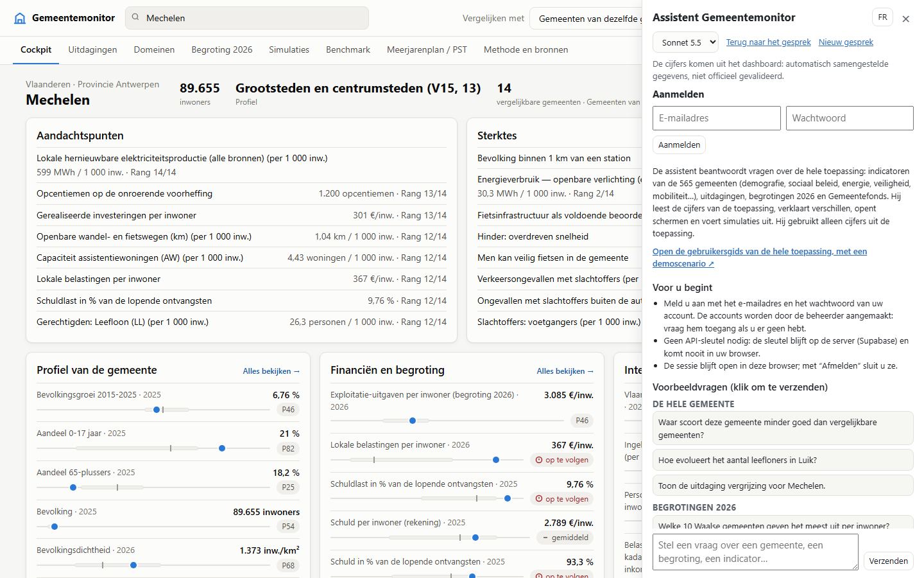Click the question text area in assistant
The width and height of the screenshot is (924, 578).
coord(755,552)
